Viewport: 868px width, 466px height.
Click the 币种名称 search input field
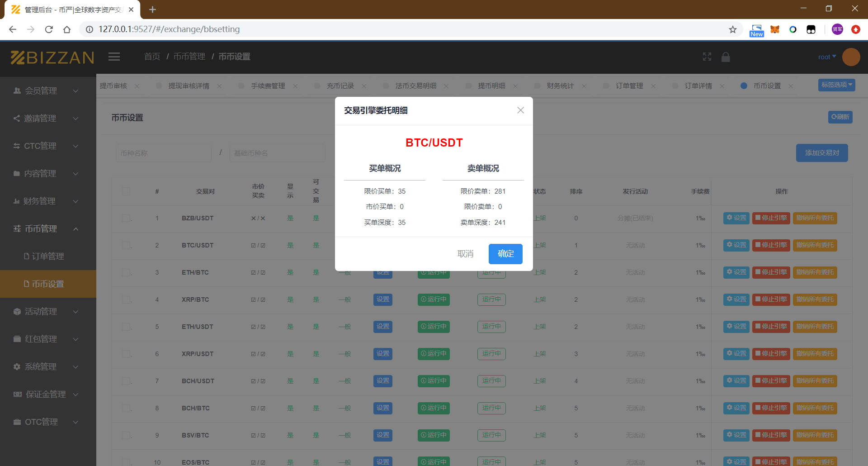coord(163,153)
